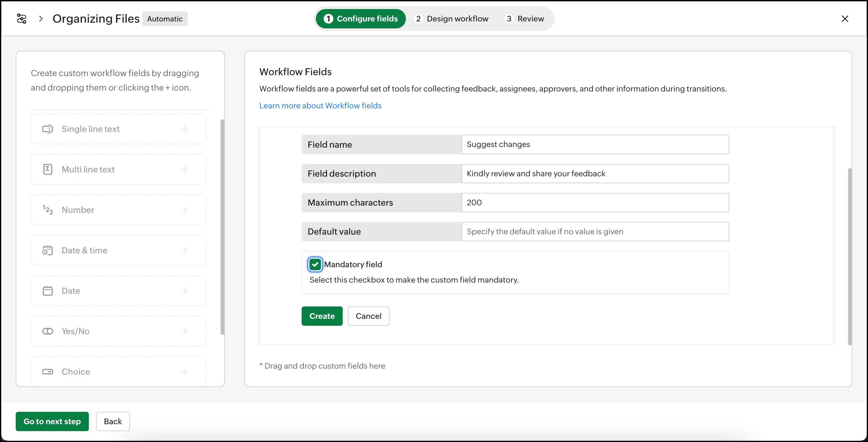Click the Yes/No toggle field icon

pos(47,331)
